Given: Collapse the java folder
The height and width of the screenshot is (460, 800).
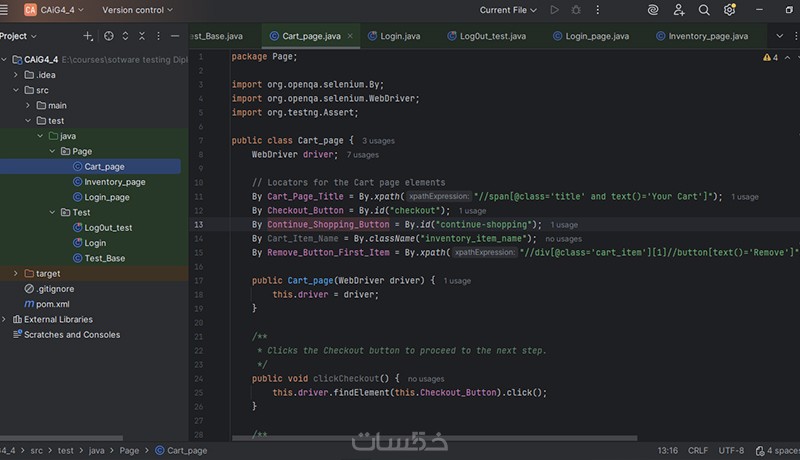Looking at the screenshot, I should (x=40, y=136).
